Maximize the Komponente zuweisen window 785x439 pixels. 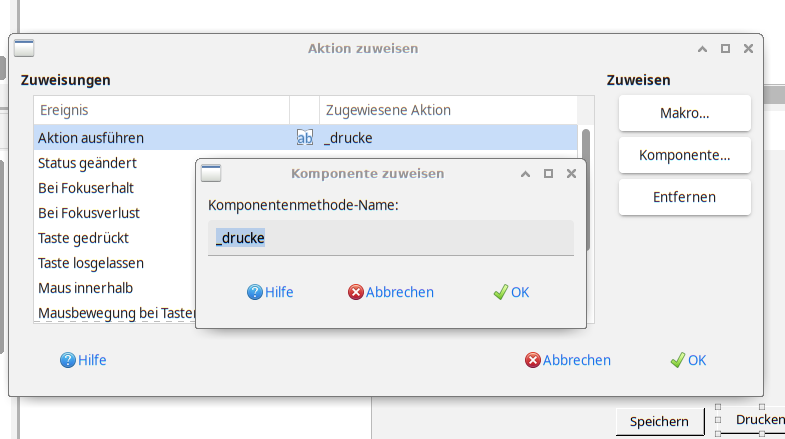point(548,174)
